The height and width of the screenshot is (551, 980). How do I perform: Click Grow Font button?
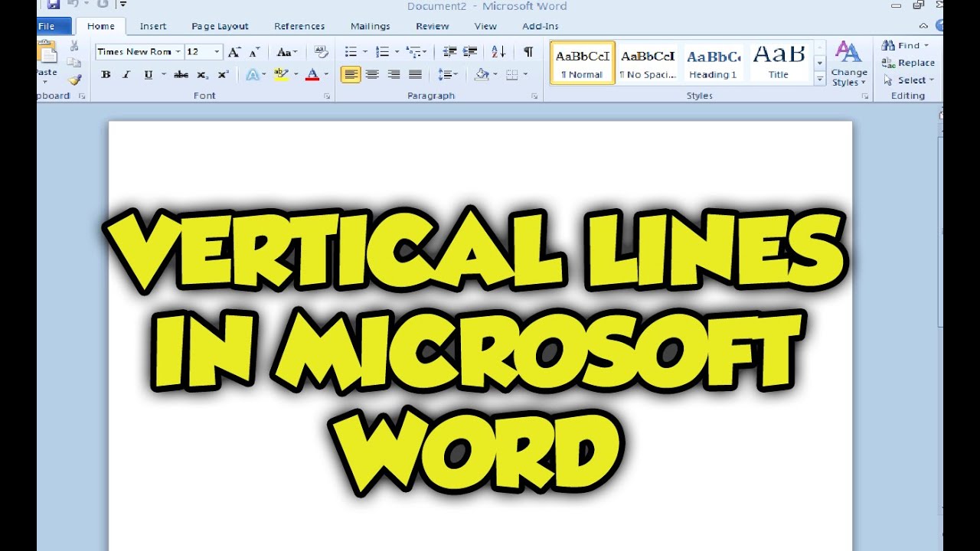point(234,52)
